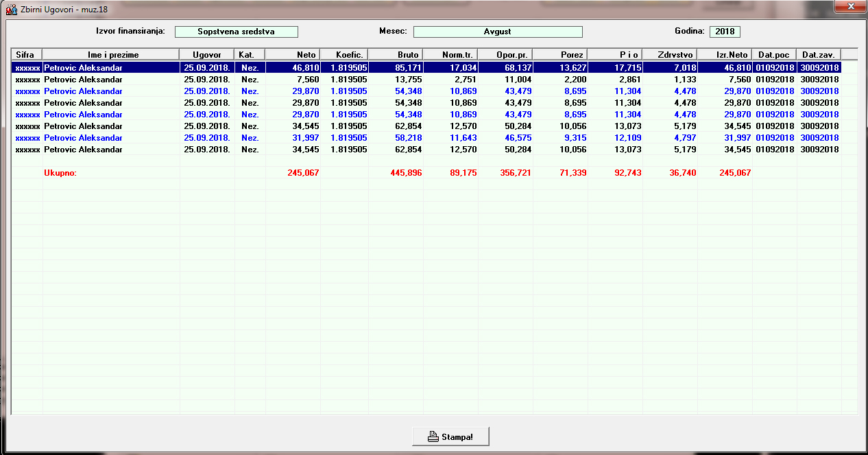Image resolution: width=868 pixels, height=455 pixels.
Task: Click the Koefic. column header
Action: (344, 54)
